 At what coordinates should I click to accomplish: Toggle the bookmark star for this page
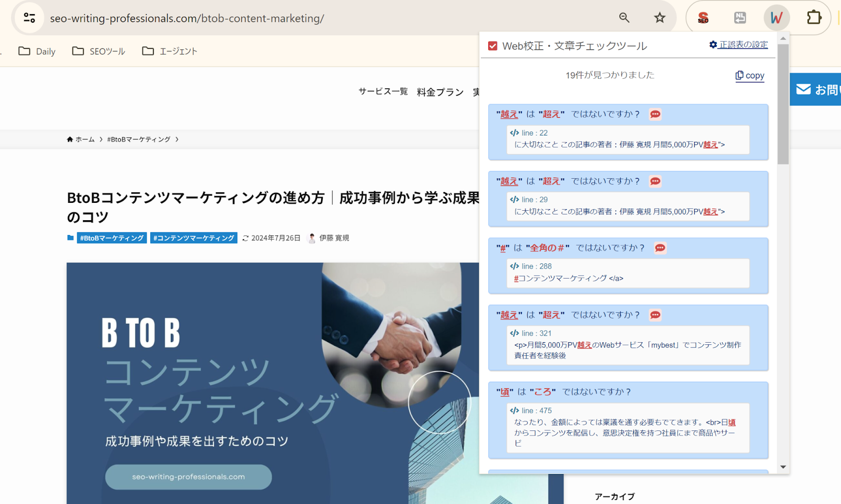[659, 17]
